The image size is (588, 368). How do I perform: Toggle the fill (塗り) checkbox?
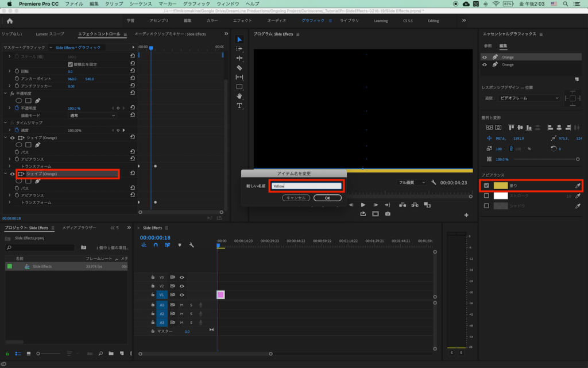[486, 186]
